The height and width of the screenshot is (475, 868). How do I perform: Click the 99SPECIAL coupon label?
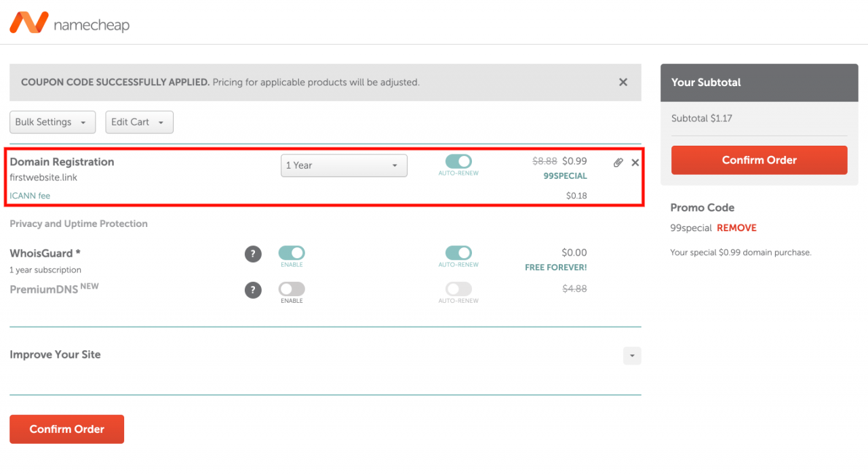pos(566,176)
